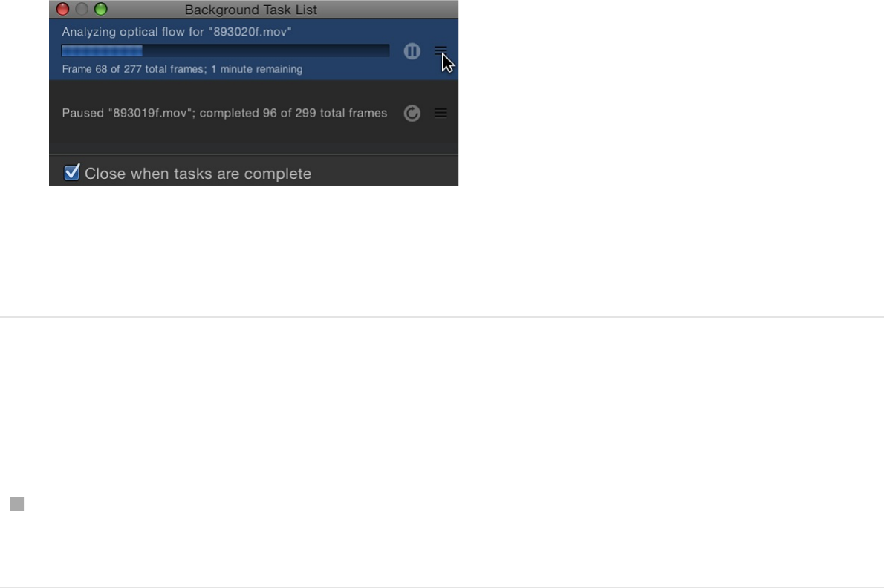Click the unfilled dark part of the progress bar
Screen dimensions: 884x588
coord(266,51)
